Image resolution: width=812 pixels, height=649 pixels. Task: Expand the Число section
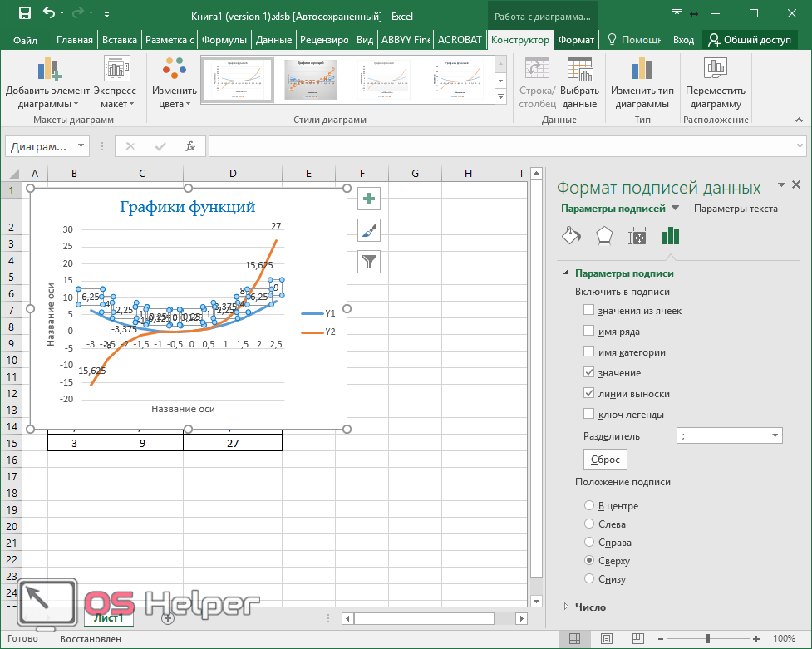point(567,607)
